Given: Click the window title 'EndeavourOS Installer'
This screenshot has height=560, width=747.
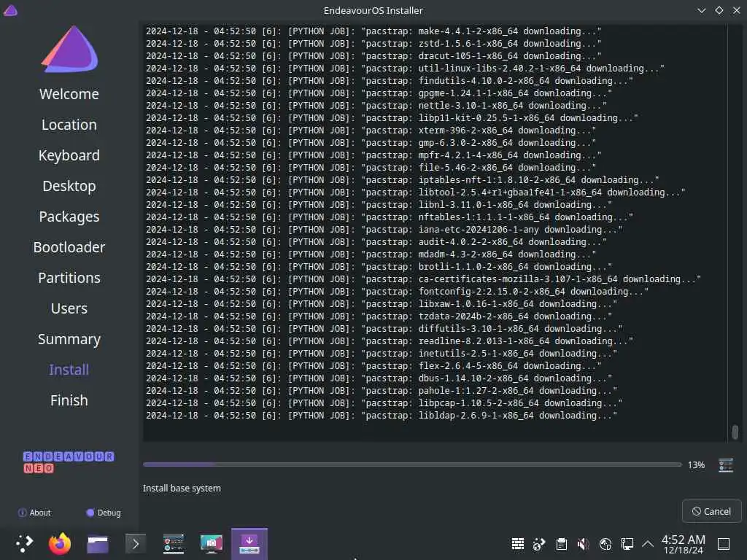Looking at the screenshot, I should click(373, 10).
